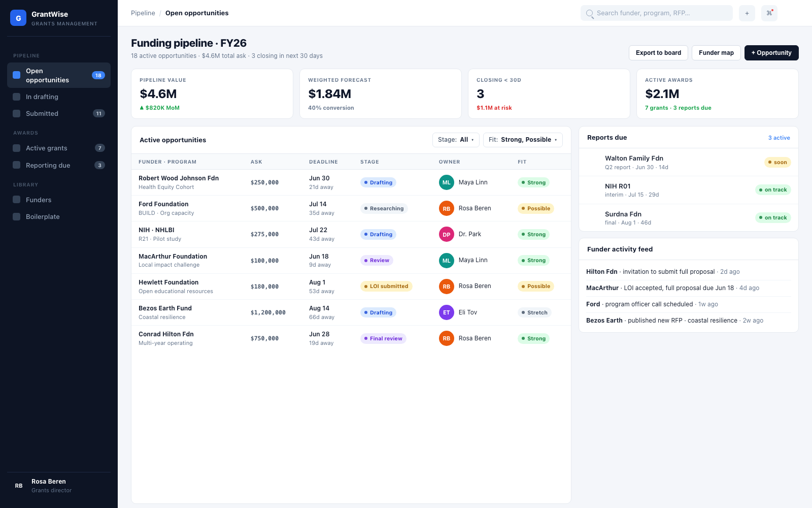Click the Stretch fit badge
Viewport: 812px width, 508px height.
[534, 312]
